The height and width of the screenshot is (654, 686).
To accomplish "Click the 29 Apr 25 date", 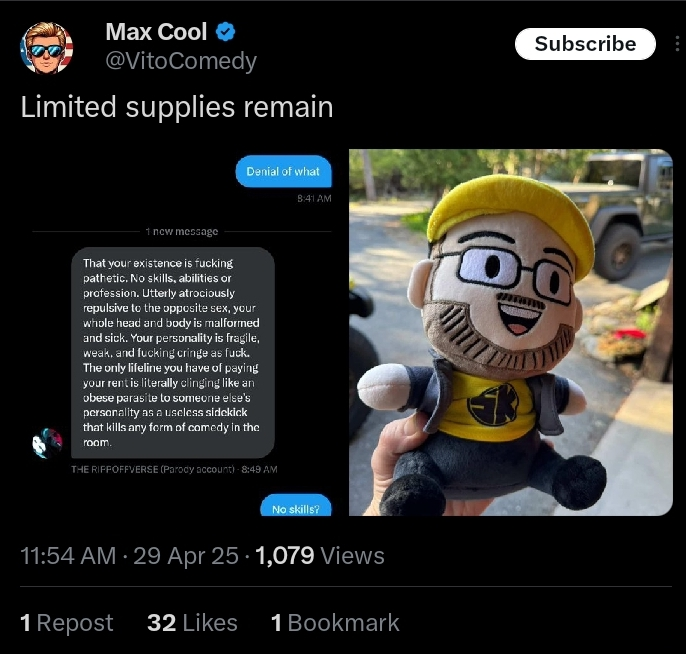I will [186, 556].
